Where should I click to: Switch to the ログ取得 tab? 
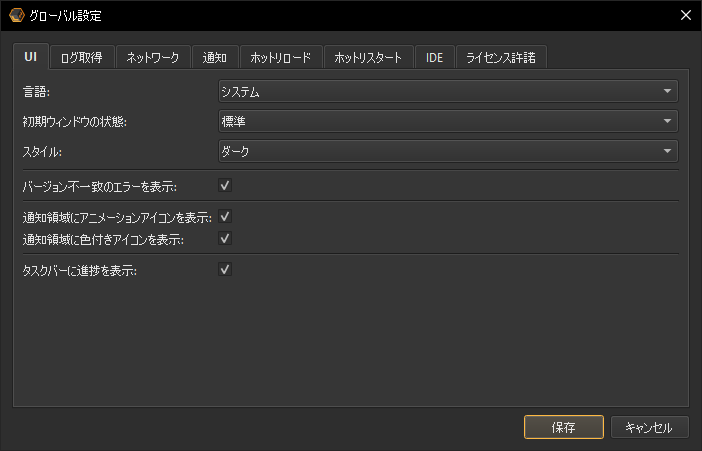coord(82,57)
